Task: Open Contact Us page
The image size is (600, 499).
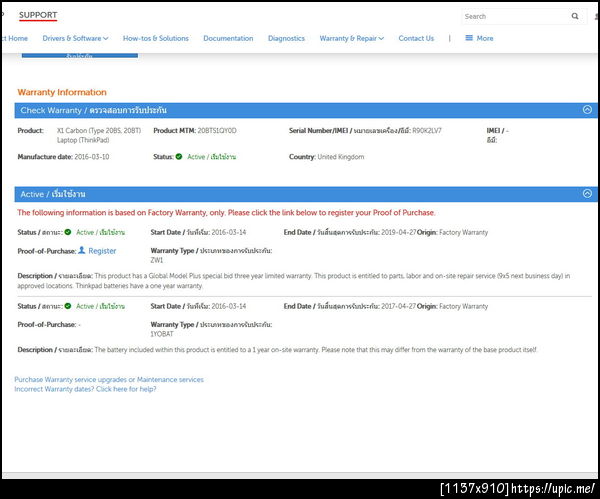Action: [x=416, y=38]
